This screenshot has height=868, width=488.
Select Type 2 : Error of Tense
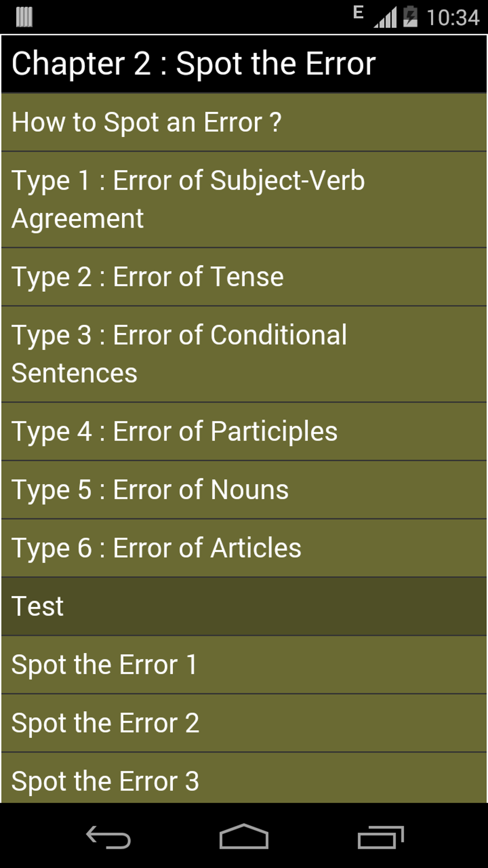tap(244, 277)
